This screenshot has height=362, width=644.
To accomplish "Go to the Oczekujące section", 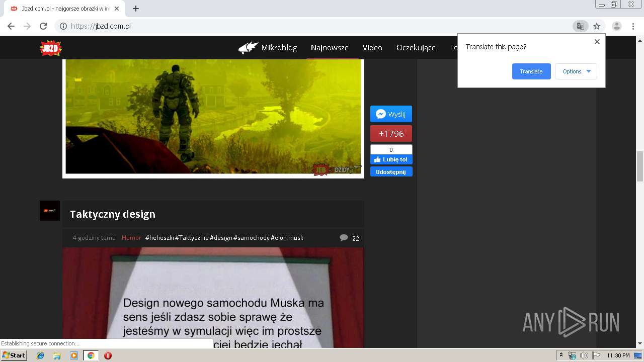I will coord(416,48).
